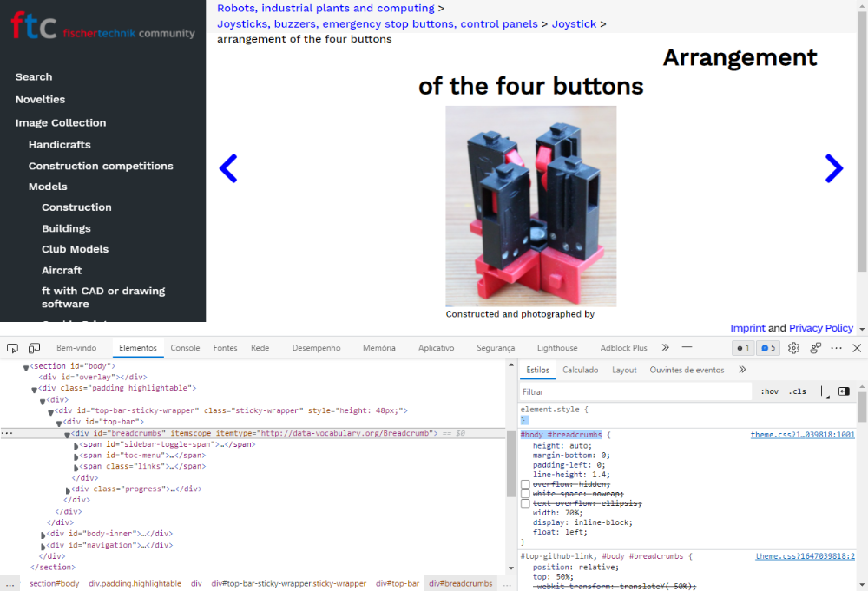Open the Desempenho tab
Viewport: 868px width, 591px height.
[x=317, y=348]
